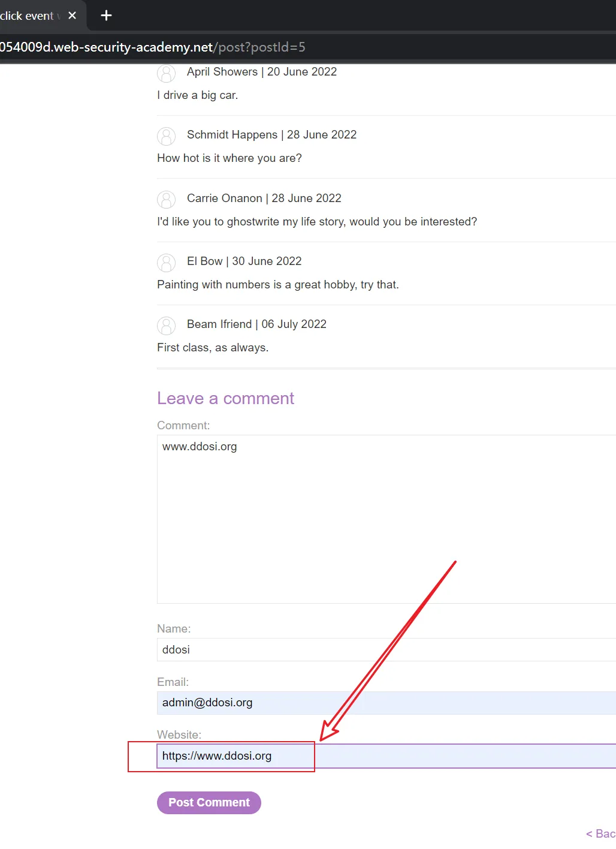The width and height of the screenshot is (616, 849).
Task: Click the Comment text area
Action: (x=386, y=519)
